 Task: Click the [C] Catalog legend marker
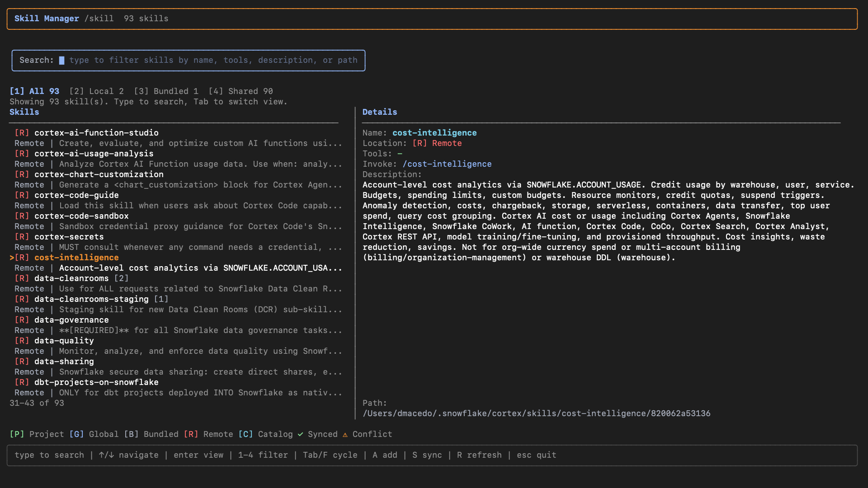265,434
